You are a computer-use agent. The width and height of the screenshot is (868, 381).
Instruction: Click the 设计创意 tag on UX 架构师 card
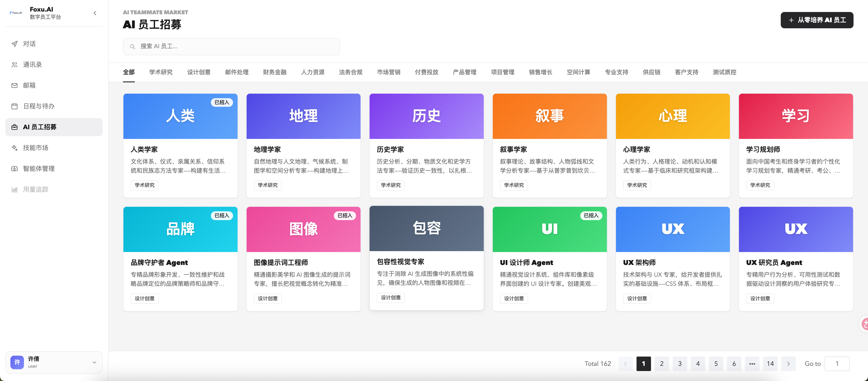637,298
